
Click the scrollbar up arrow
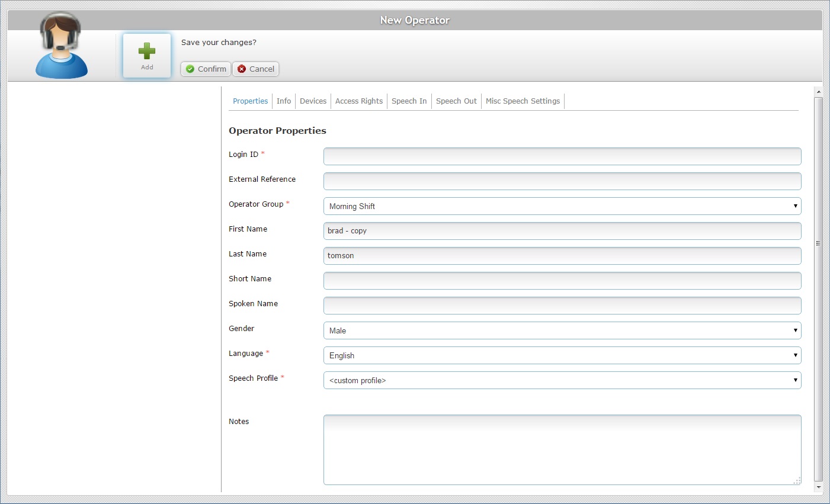(x=819, y=92)
